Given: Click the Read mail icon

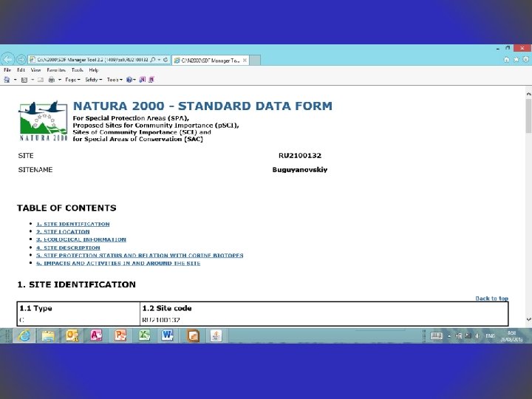Looking at the screenshot, I should (x=41, y=80).
